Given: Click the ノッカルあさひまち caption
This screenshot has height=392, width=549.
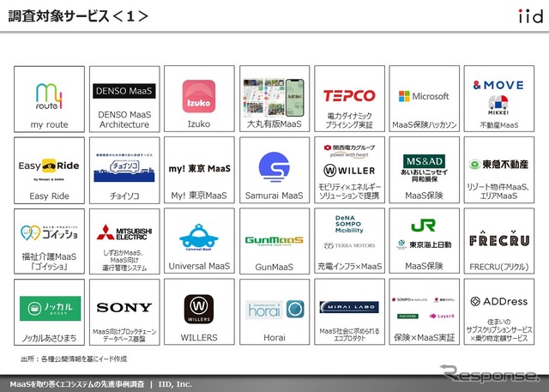Looking at the screenshot, I should [49, 338].
